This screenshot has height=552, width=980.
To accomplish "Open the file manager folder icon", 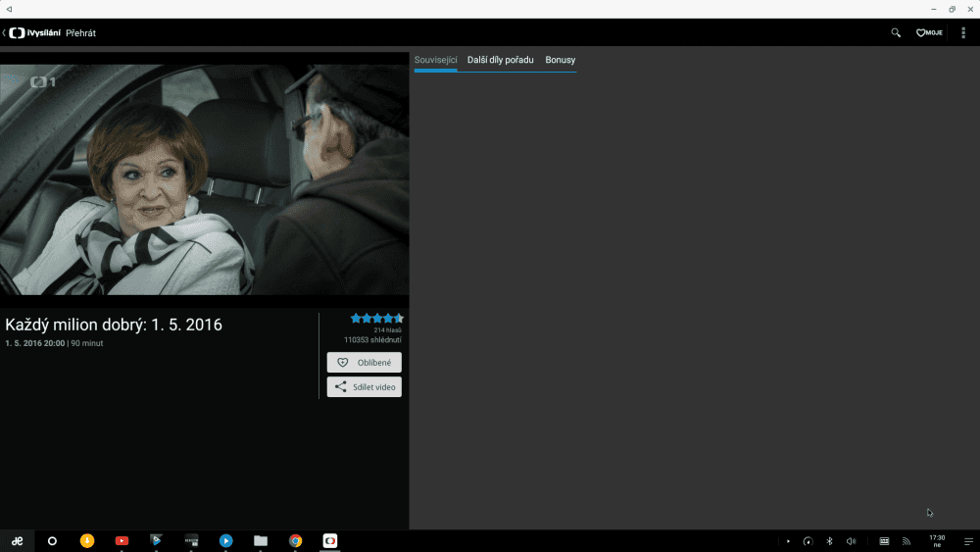I will 261,541.
